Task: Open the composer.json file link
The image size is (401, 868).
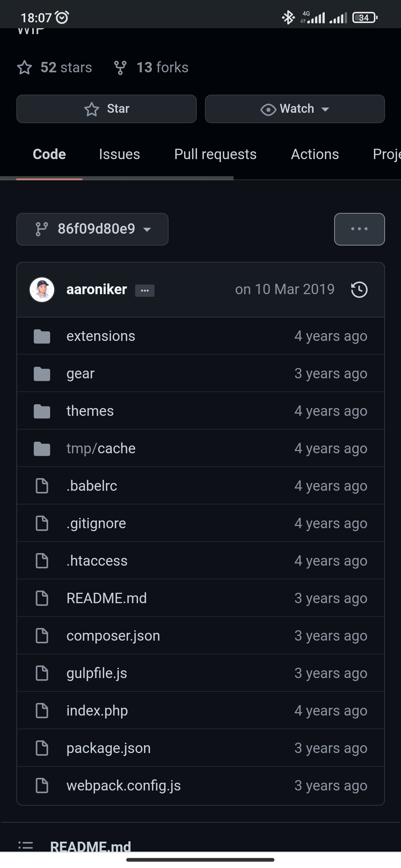Action: click(113, 636)
